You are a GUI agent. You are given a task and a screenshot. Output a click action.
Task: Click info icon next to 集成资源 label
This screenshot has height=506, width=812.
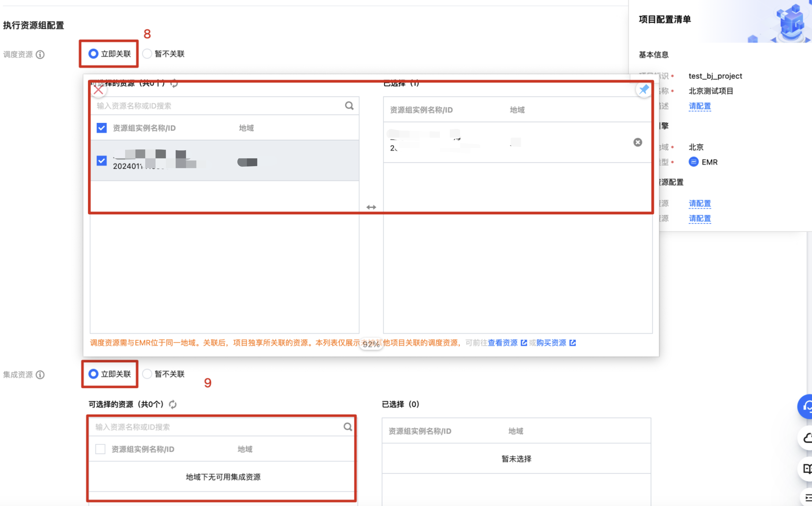40,375
